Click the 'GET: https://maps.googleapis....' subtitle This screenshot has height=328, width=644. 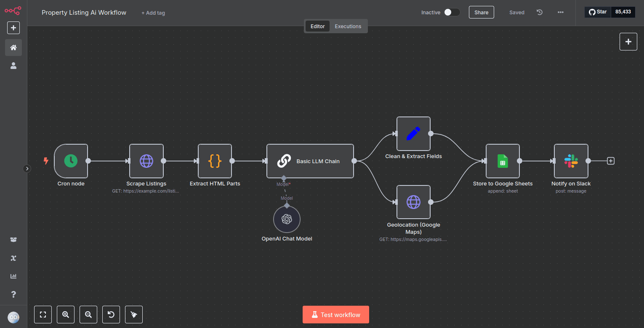click(413, 239)
